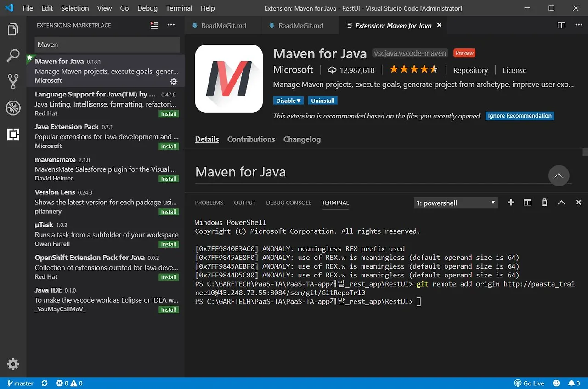This screenshot has height=389, width=588.
Task: Open the Explorer view in activity bar
Action: [13, 30]
